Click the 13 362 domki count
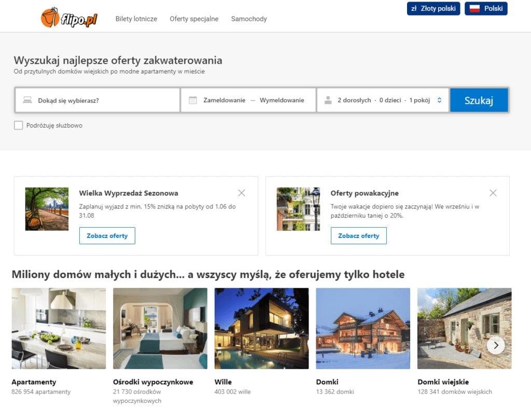 click(x=335, y=392)
